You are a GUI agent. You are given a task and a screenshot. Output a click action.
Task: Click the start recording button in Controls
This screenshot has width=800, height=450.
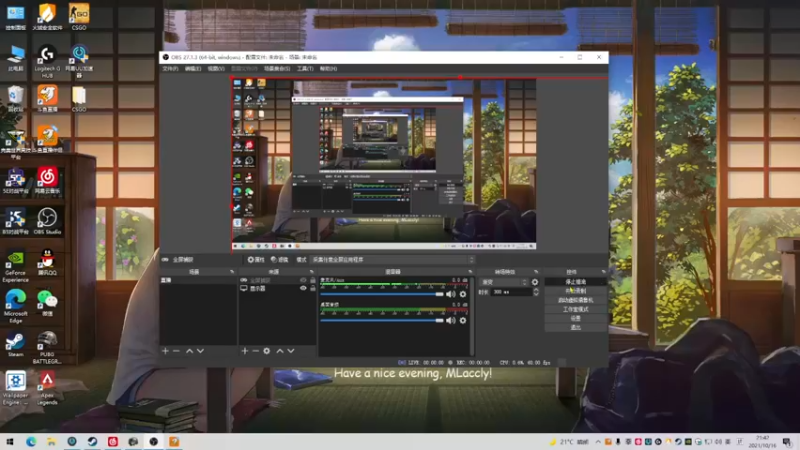pos(576,291)
